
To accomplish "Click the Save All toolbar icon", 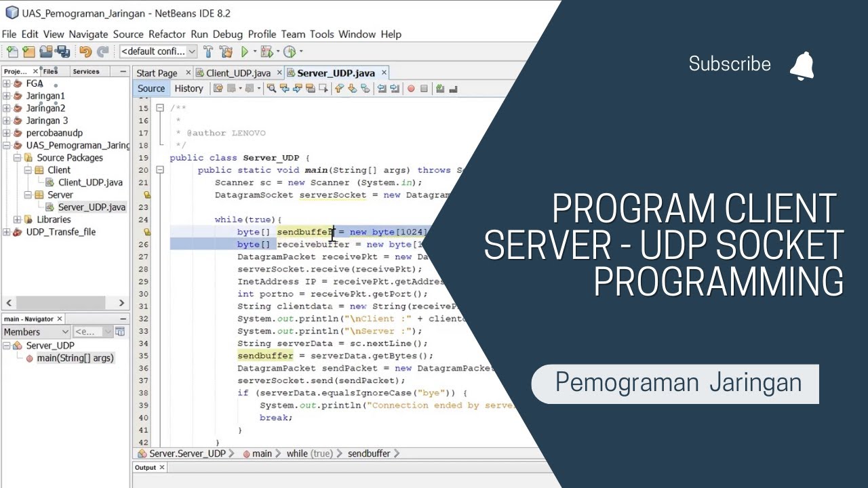I will pyautogui.click(x=63, y=52).
